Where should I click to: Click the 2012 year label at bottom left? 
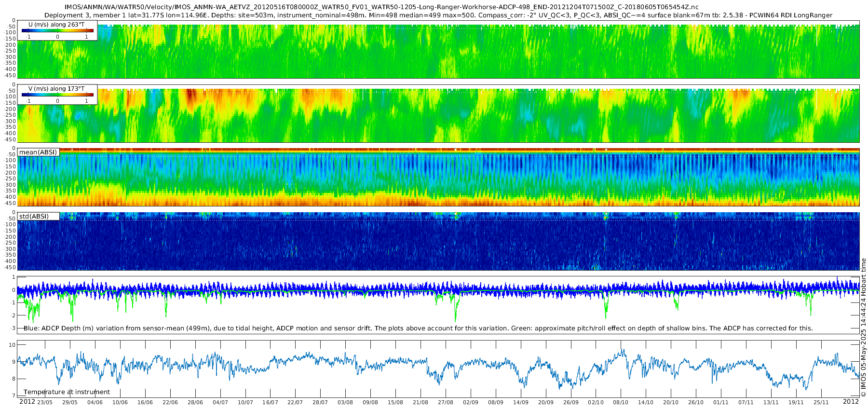coord(27,402)
